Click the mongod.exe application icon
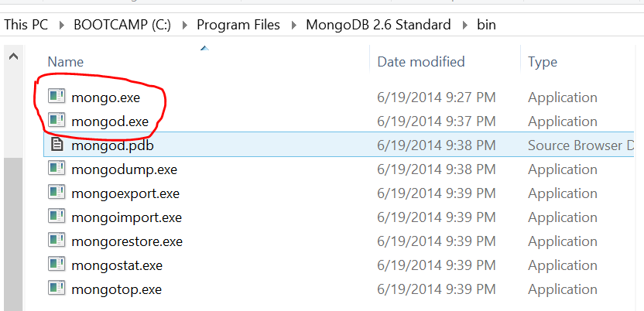Screen dimensions: 644x311 click(x=56, y=121)
